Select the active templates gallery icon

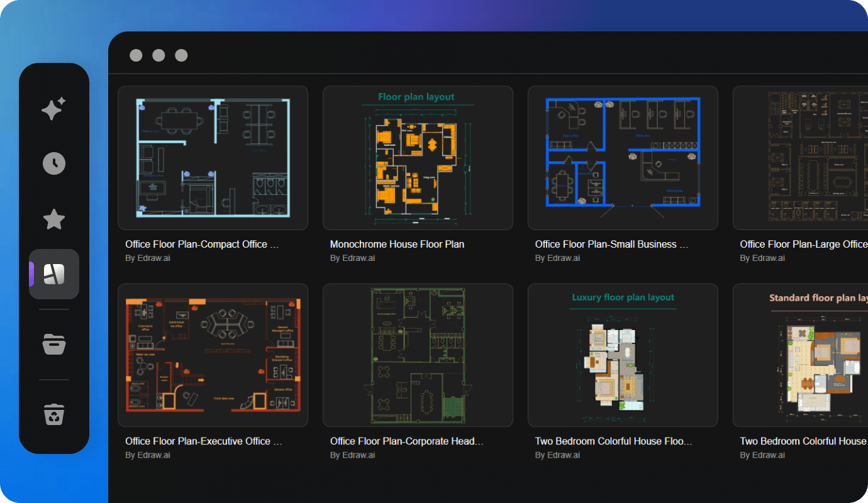click(x=54, y=274)
